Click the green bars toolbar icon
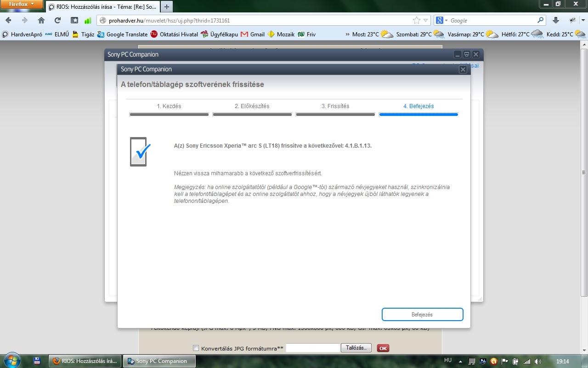The height and width of the screenshot is (368, 588). click(x=87, y=20)
